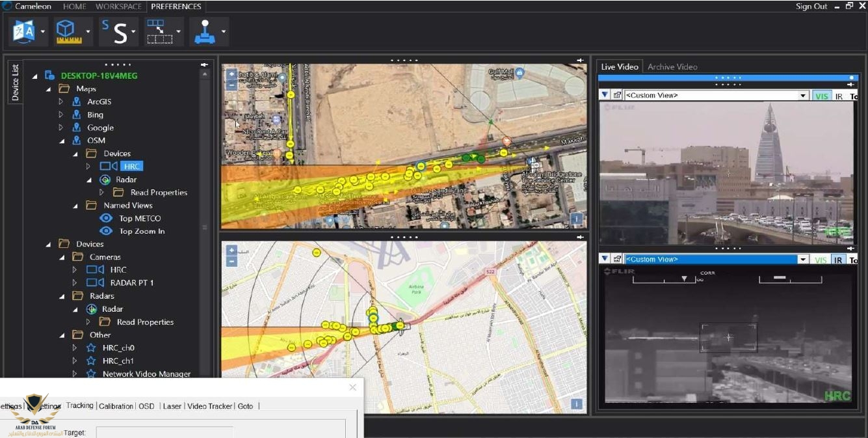Show info for the satellite map

(x=576, y=219)
